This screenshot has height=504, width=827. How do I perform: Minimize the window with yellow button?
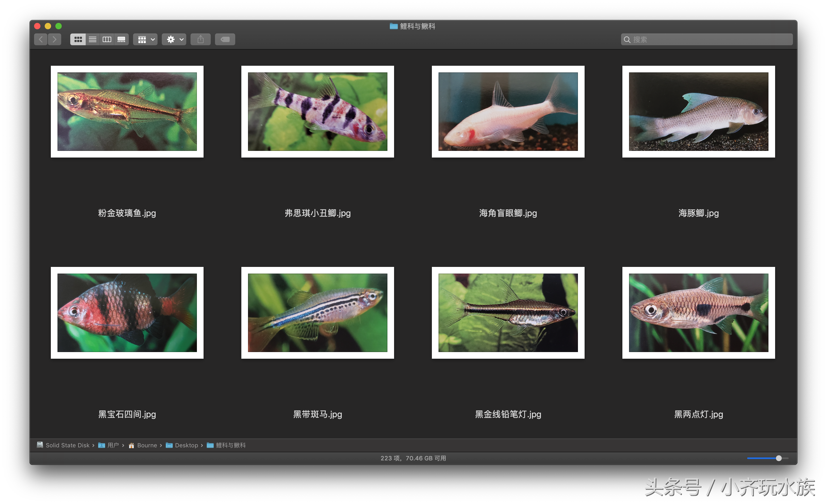click(x=48, y=26)
